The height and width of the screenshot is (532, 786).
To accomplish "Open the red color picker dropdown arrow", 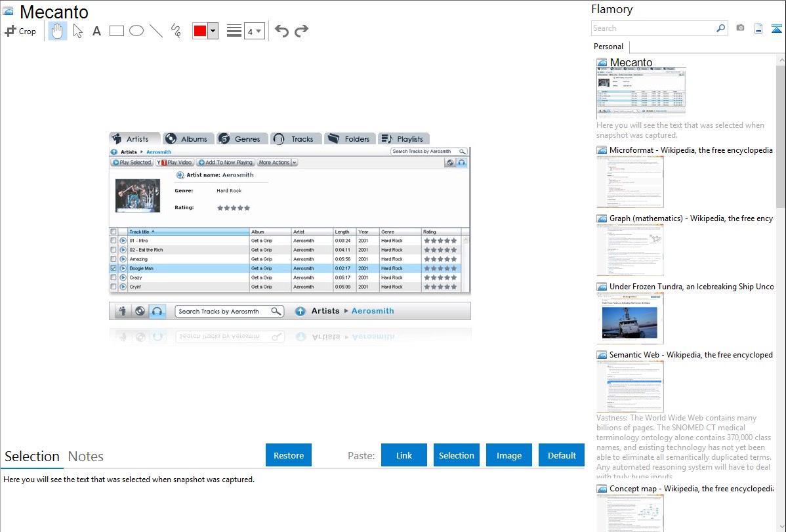I will 213,31.
